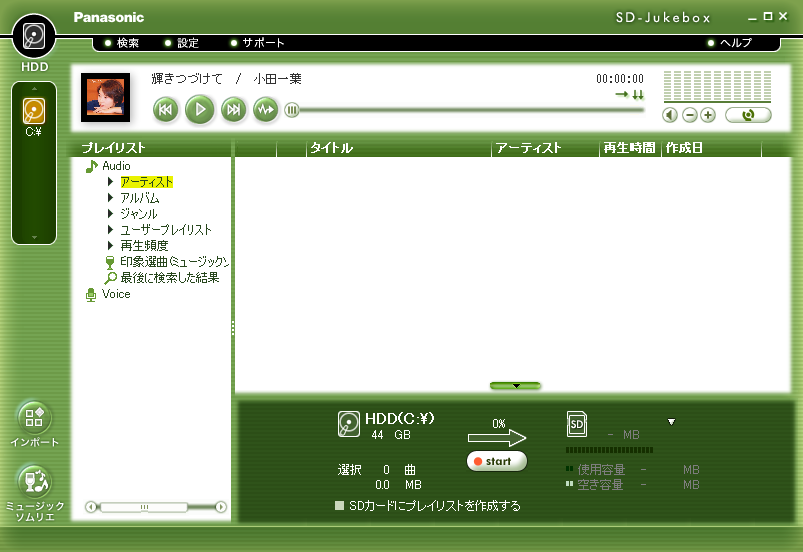Open the ヘルプ menu

(730, 43)
